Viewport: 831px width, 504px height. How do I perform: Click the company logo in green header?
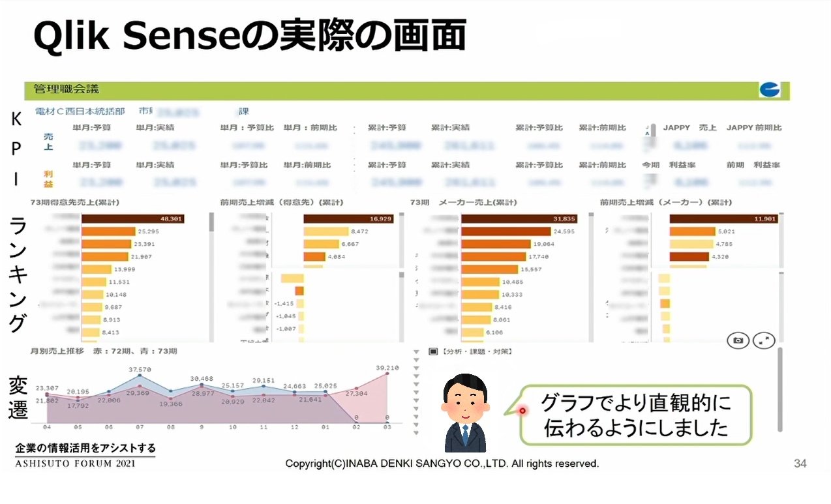(x=770, y=90)
